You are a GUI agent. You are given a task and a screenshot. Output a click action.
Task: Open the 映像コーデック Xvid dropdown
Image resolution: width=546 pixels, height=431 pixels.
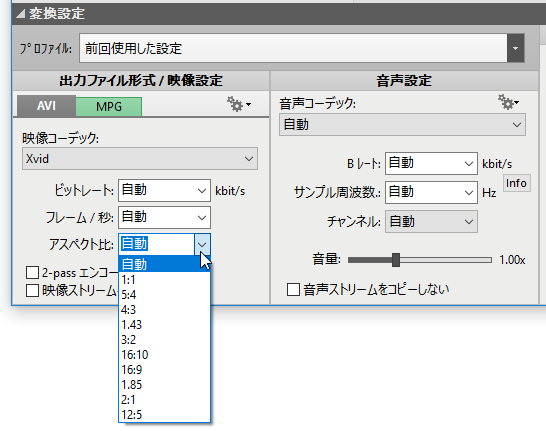[x=140, y=159]
